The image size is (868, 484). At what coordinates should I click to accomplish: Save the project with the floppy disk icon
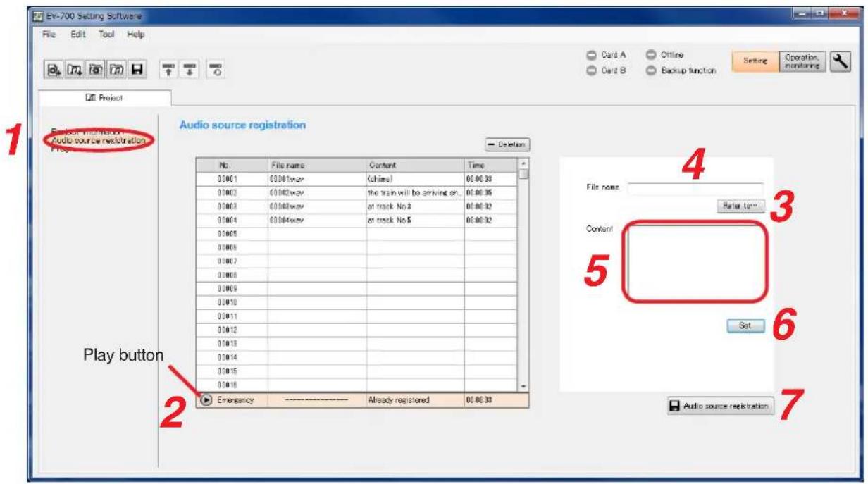pyautogui.click(x=138, y=70)
